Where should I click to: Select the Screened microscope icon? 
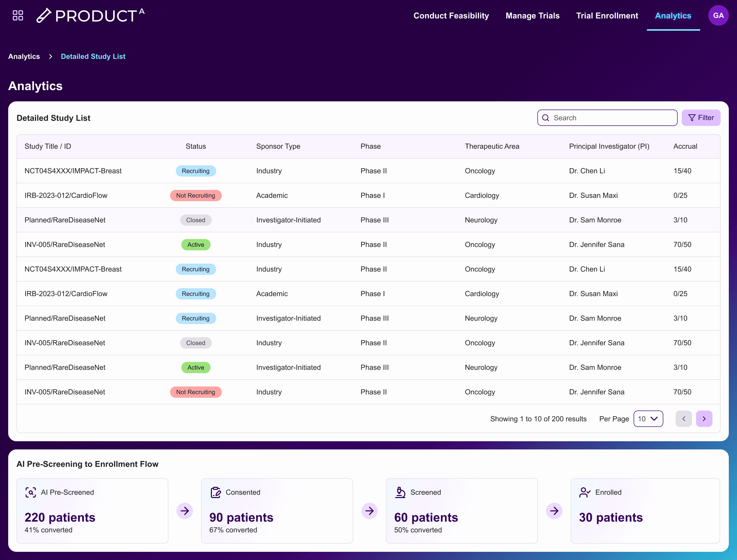pos(400,492)
